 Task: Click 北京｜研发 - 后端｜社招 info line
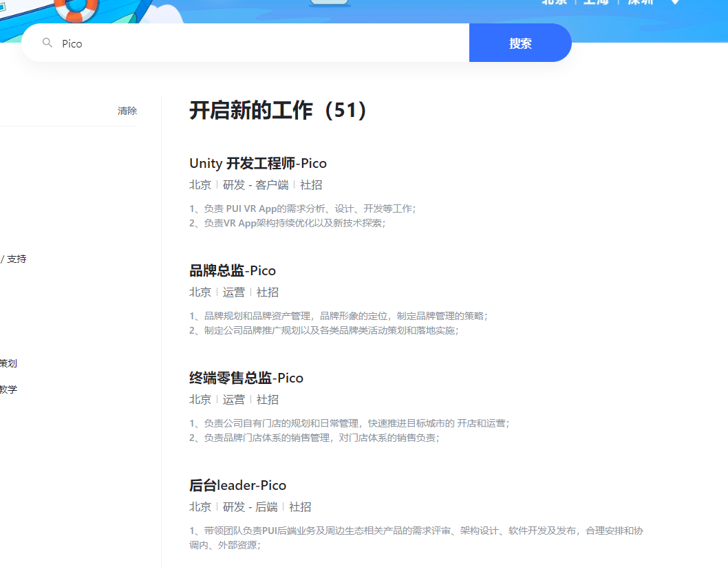pos(250,507)
